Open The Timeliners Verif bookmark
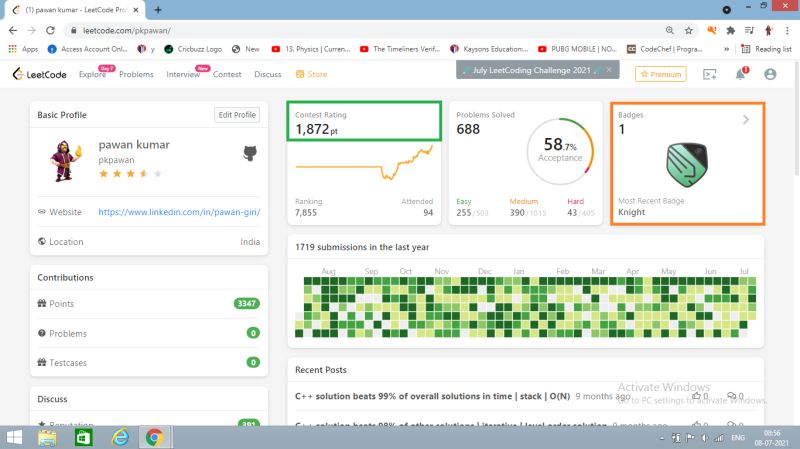The image size is (800, 449). pyautogui.click(x=399, y=49)
